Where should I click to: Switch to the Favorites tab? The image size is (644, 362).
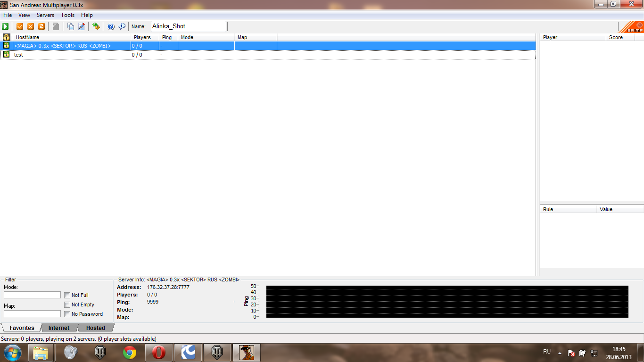pos(22,328)
